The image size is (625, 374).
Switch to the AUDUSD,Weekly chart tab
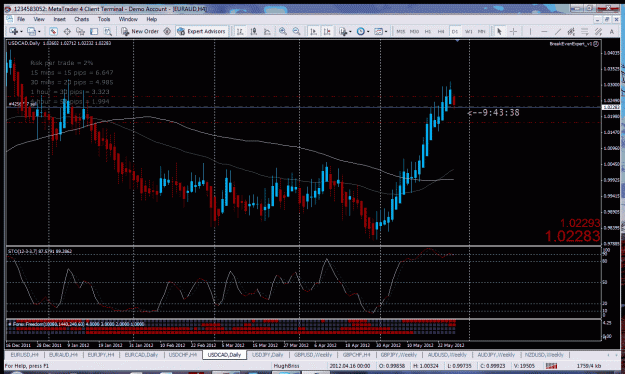pos(447,354)
